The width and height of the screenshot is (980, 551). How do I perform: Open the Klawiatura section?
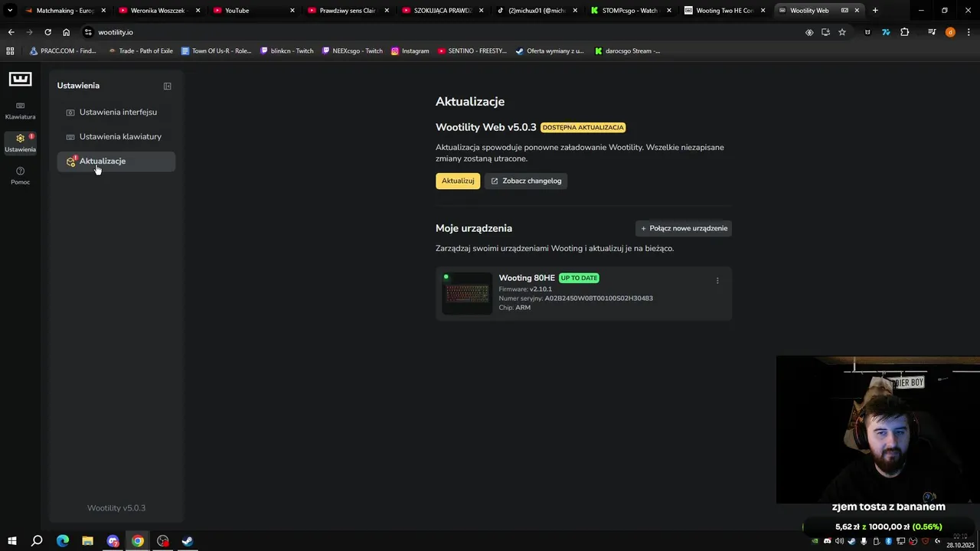pos(20,111)
